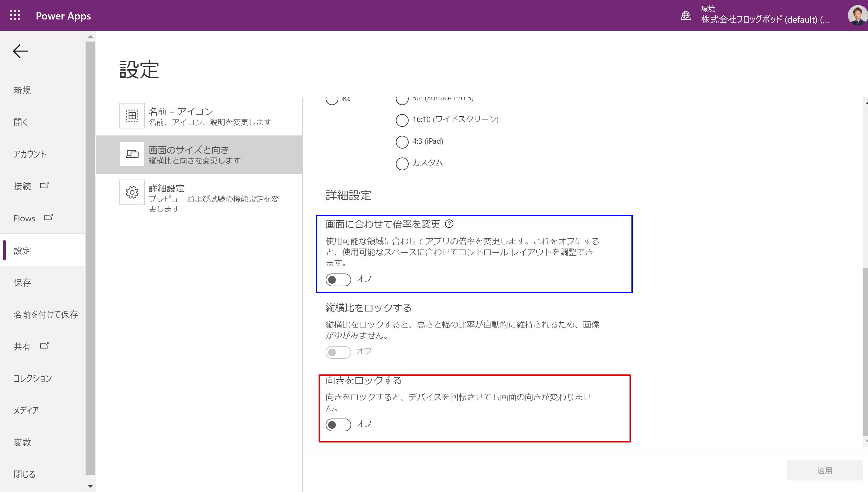Click the 画面のサイズと向き device icon

(x=132, y=154)
